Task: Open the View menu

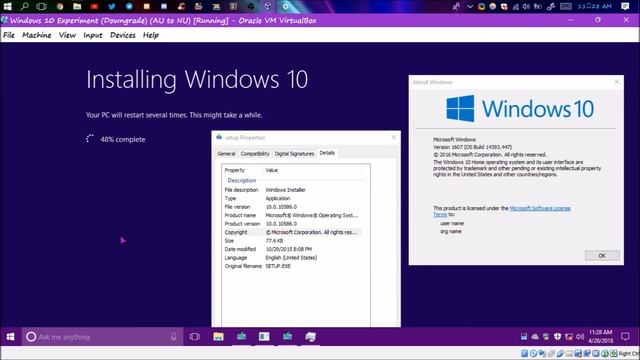Action: pos(67,35)
